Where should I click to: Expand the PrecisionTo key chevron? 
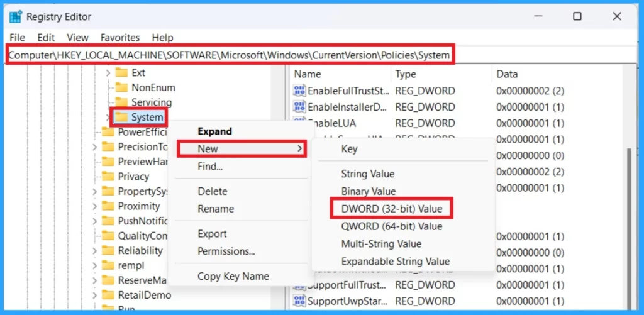pyautogui.click(x=94, y=146)
